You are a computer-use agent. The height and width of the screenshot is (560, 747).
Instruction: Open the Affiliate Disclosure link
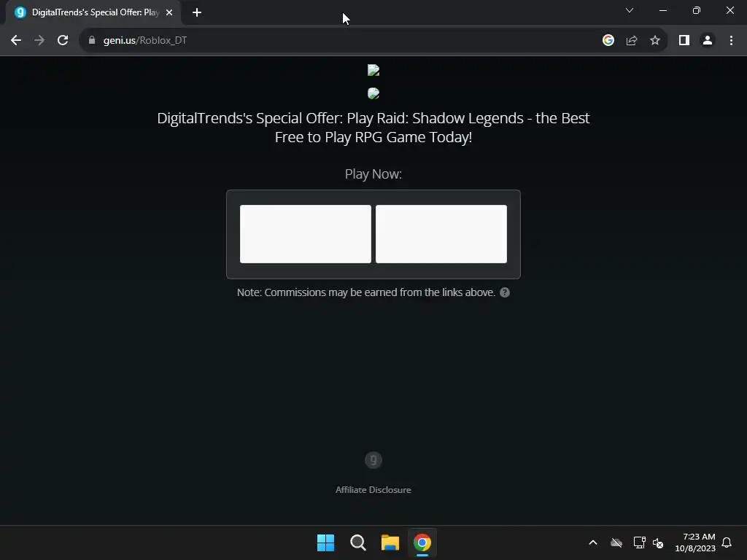(373, 489)
